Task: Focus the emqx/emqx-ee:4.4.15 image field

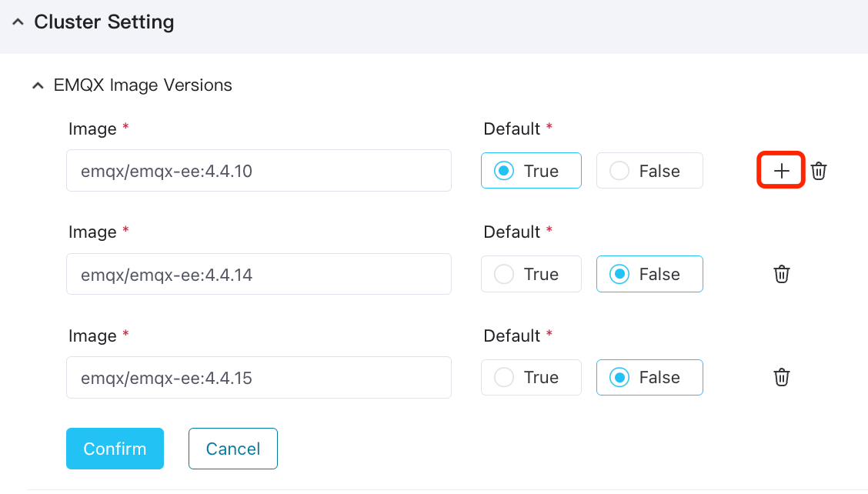Action: (x=259, y=377)
